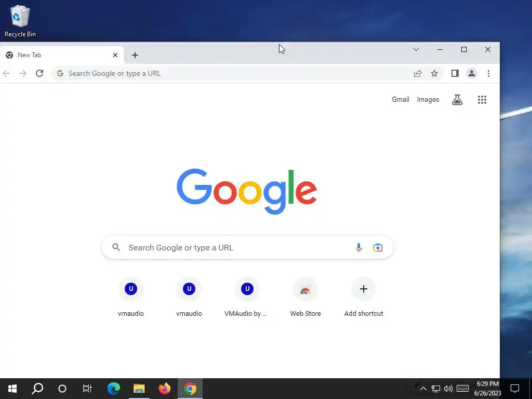Open the clock showing 6:29 PM
The image size is (532, 399).
(x=487, y=389)
